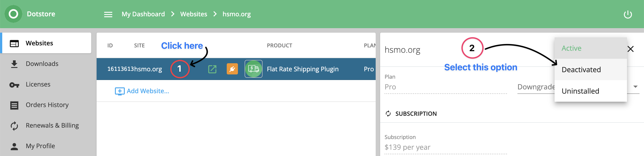The width and height of the screenshot is (644, 156).
Task: Click the ID column header
Action: (110, 46)
